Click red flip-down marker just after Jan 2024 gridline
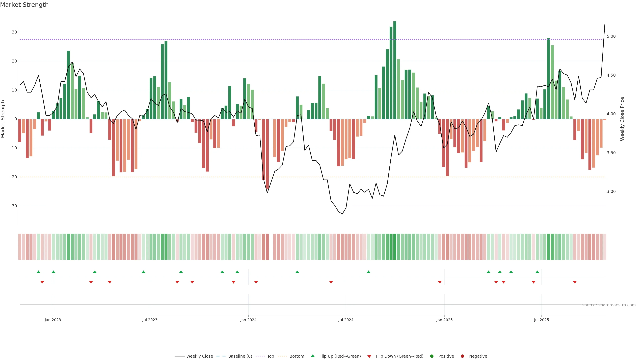The image size is (644, 362). pyautogui.click(x=256, y=282)
